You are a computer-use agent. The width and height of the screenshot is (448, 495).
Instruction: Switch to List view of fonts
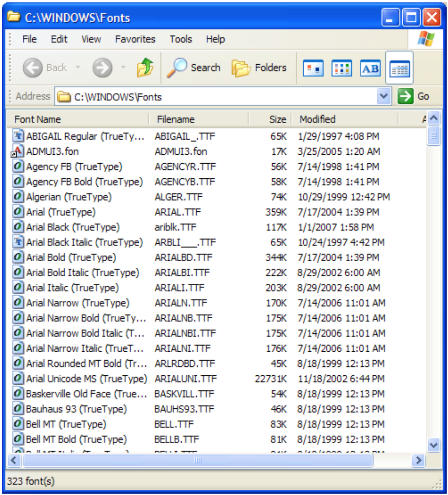point(341,68)
